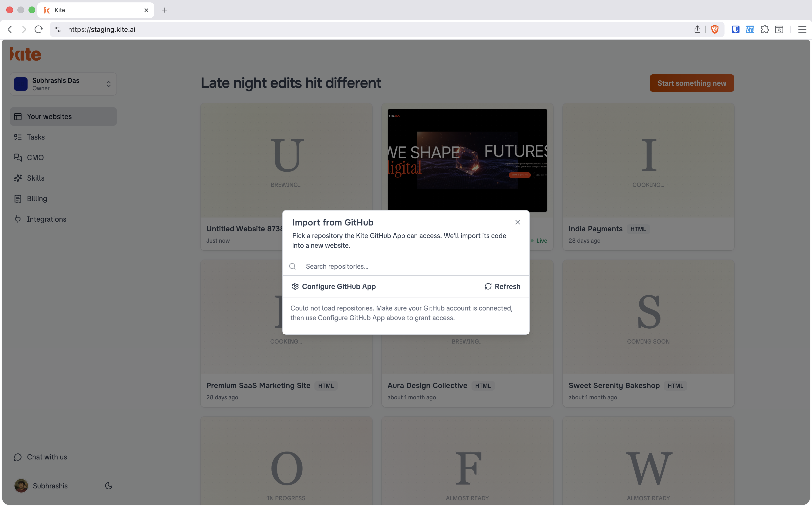Viewport: 812px width, 507px height.
Task: Close the Import from GitHub dialog
Action: [517, 222]
